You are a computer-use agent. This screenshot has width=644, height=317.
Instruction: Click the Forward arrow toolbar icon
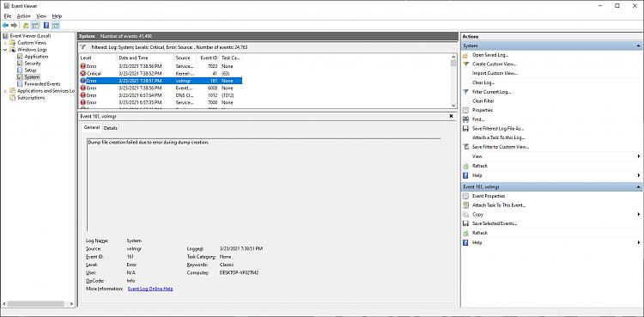(x=14, y=26)
